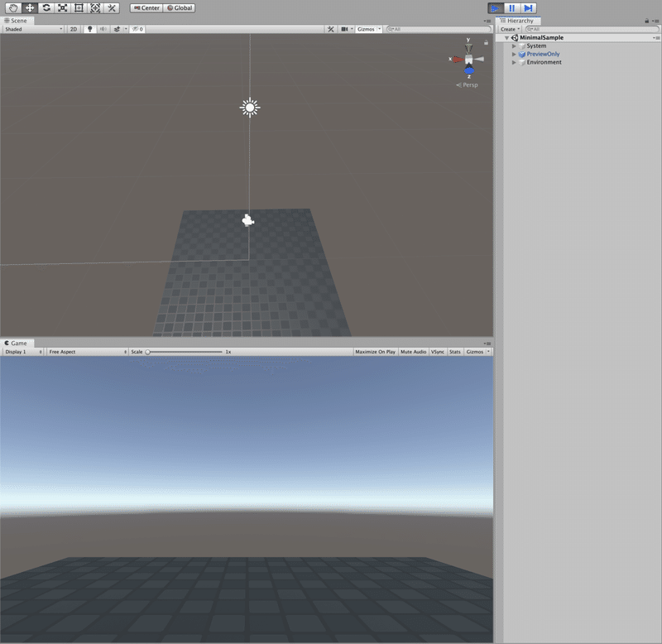
Task: Toggle VSync in the Game view
Action: [x=438, y=352]
